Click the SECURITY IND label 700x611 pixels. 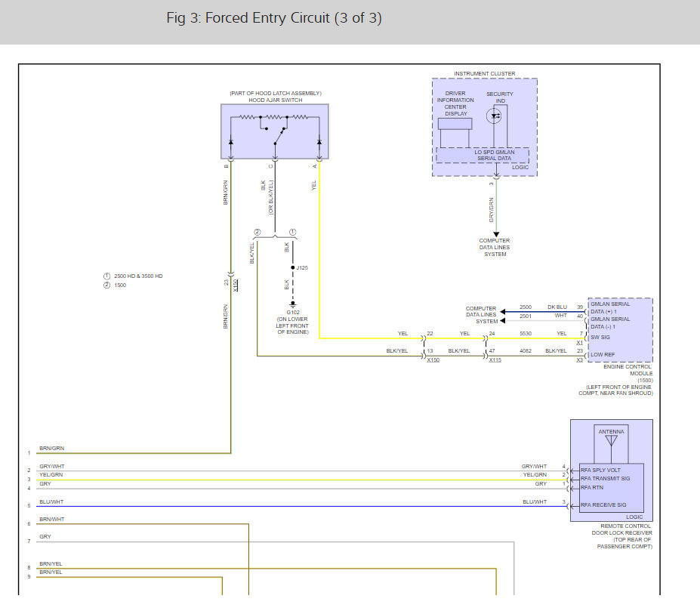pos(500,97)
